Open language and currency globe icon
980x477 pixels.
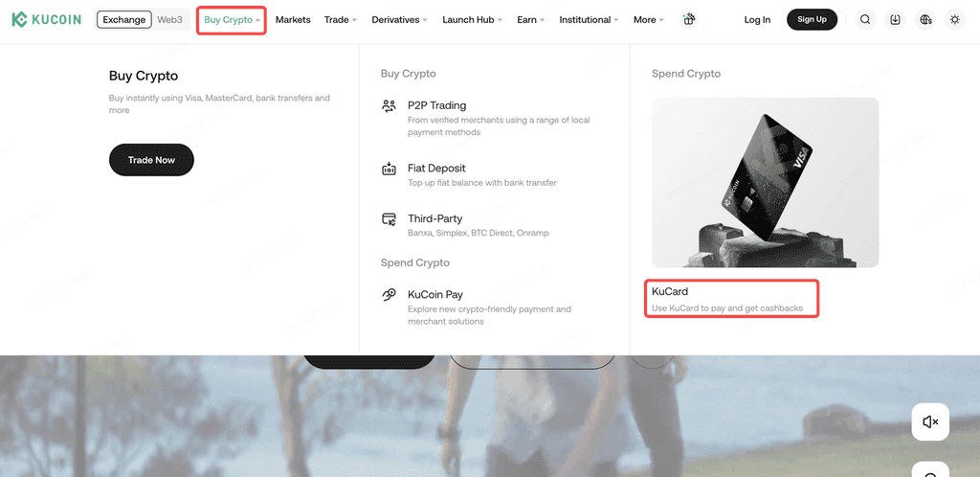(925, 19)
